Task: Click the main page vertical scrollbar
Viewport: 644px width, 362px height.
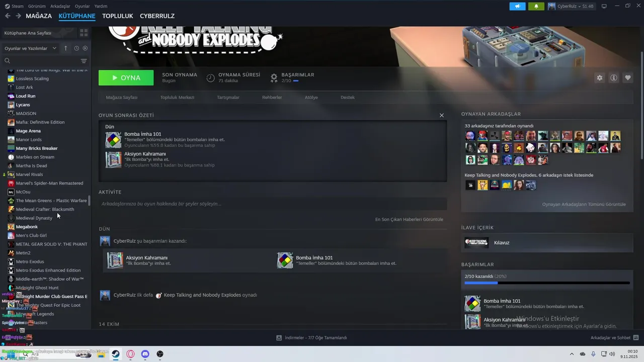Action: [641, 106]
